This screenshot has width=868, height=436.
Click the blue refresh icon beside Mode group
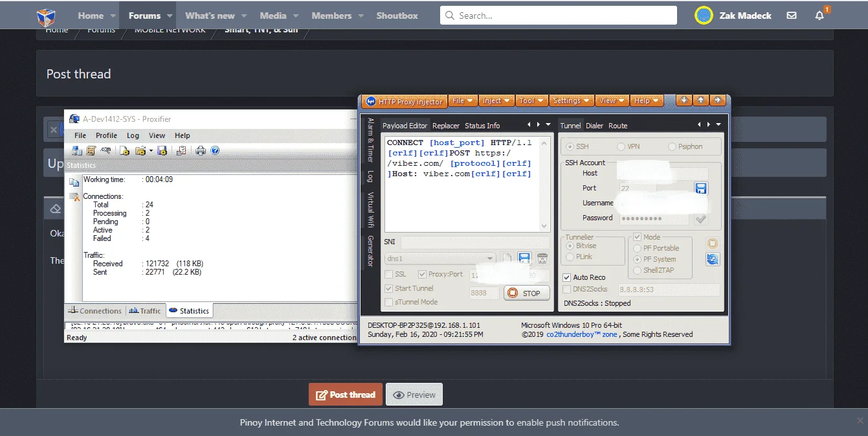(713, 259)
